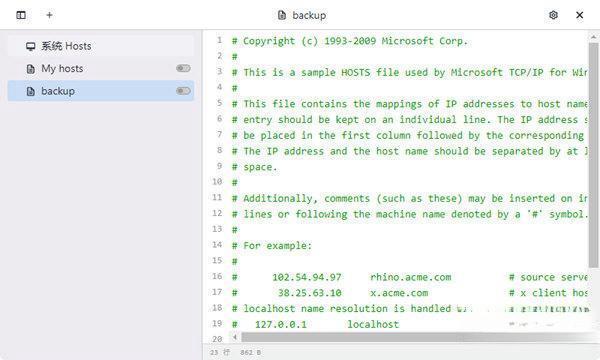Click the monitor icon beside 系统 Hosts
600x360 pixels.
(x=31, y=46)
